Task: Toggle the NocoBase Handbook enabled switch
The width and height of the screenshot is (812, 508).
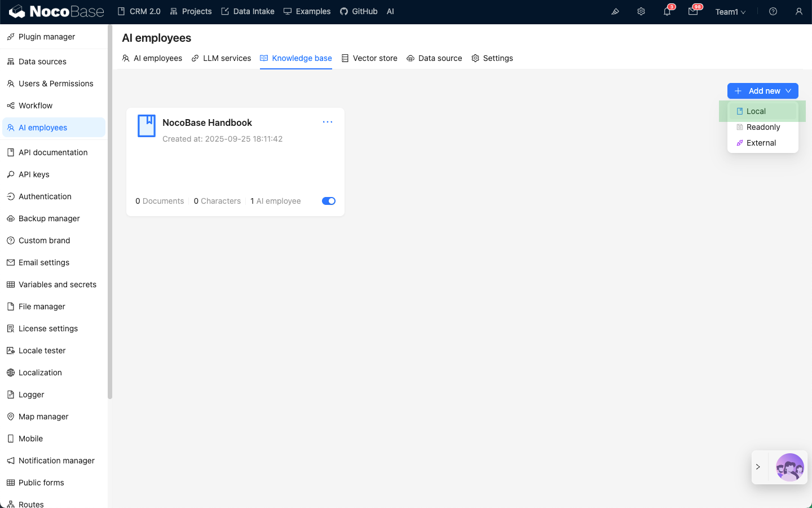Action: (x=328, y=201)
